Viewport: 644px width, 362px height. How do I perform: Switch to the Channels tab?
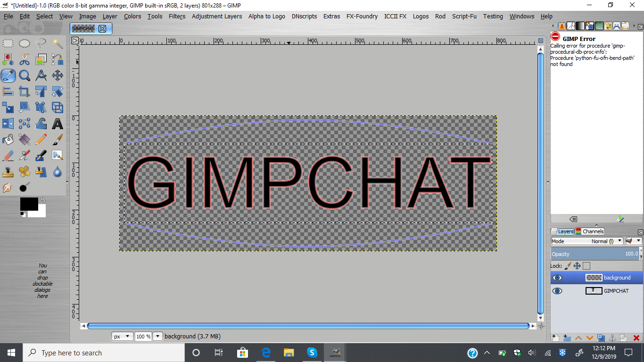click(589, 231)
